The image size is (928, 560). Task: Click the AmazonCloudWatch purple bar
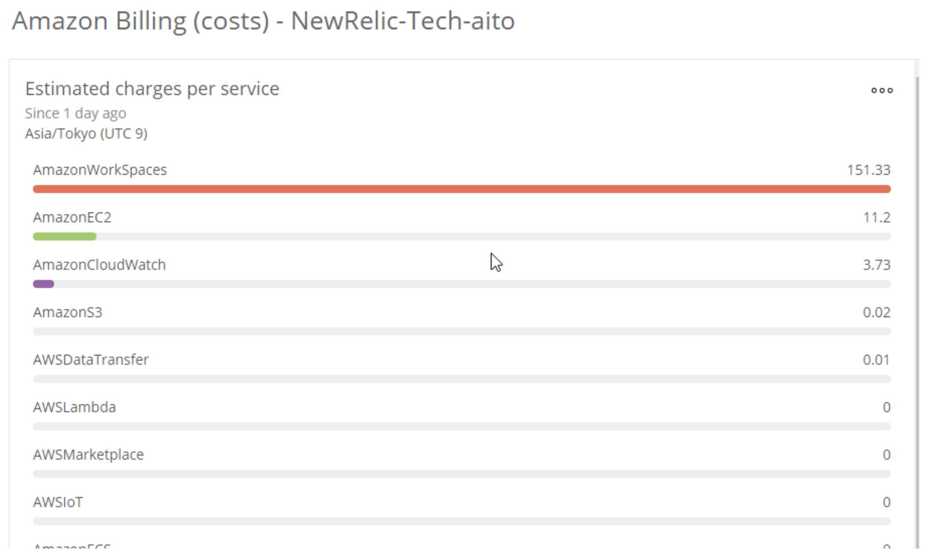tap(43, 284)
